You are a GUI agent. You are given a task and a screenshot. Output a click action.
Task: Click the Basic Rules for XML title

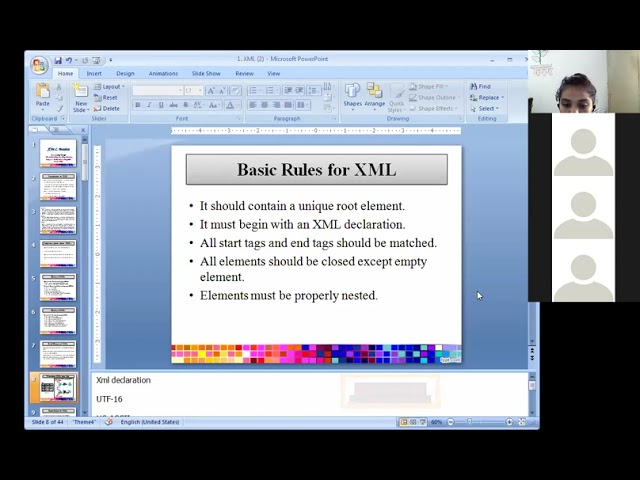317,169
